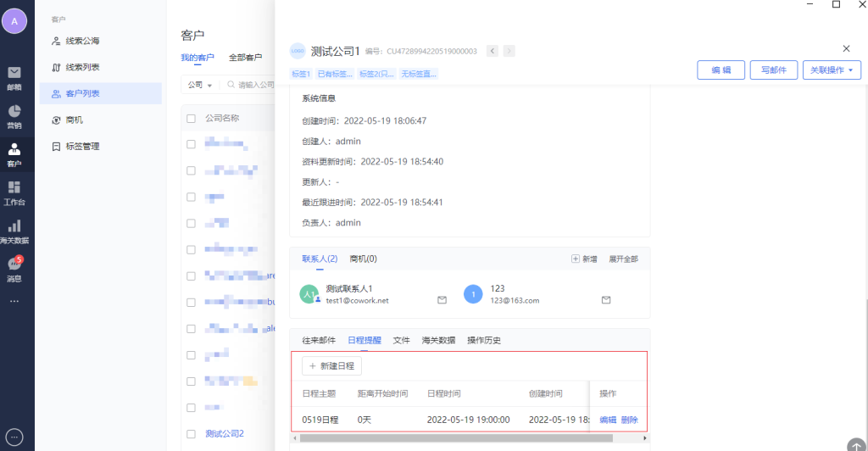Check the checkbox beside 测试公司2

pyautogui.click(x=192, y=434)
